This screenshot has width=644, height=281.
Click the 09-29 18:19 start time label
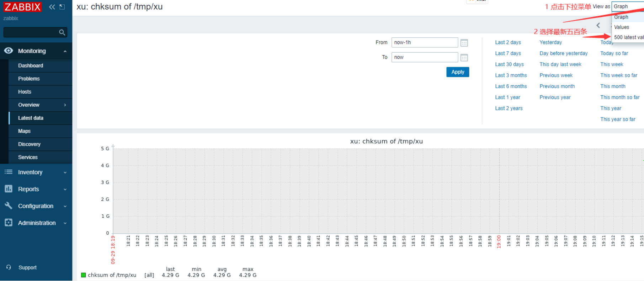point(113,249)
